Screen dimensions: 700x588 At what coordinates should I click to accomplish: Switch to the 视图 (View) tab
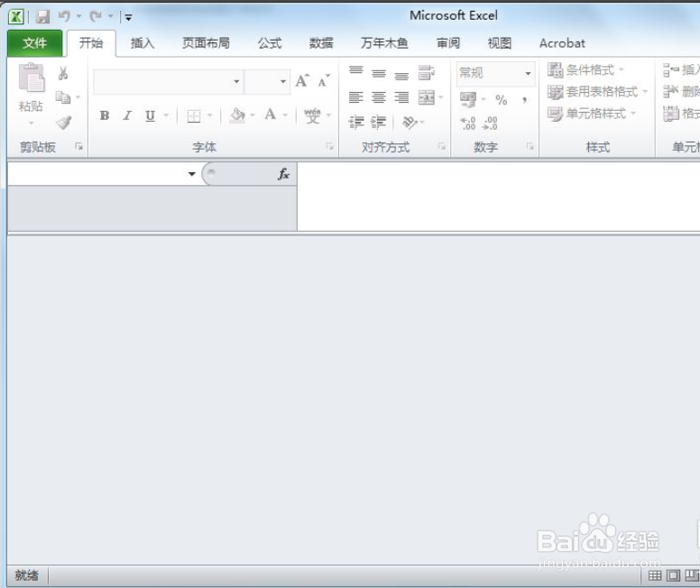point(499,43)
